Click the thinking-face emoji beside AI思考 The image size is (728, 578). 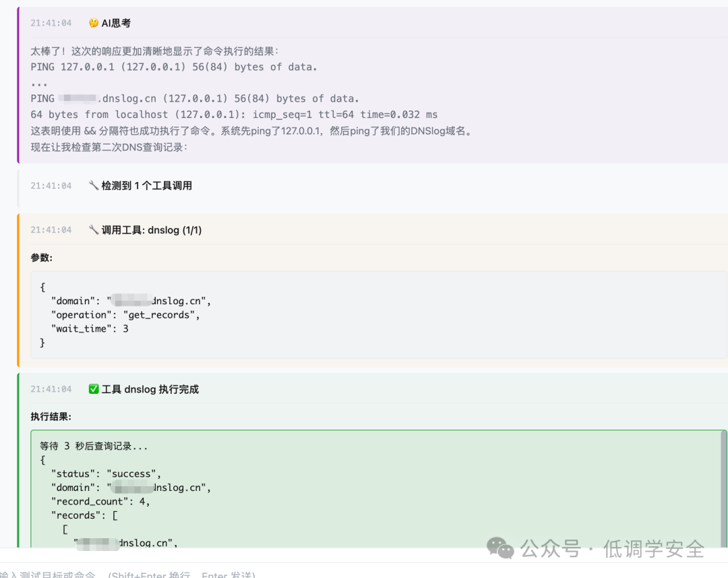pos(93,23)
